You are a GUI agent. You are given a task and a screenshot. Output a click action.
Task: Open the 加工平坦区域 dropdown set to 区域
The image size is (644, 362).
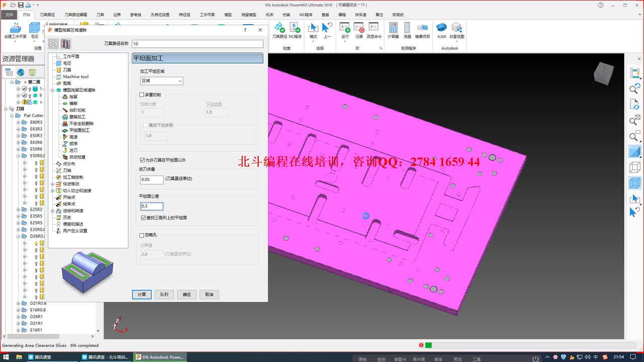click(162, 81)
